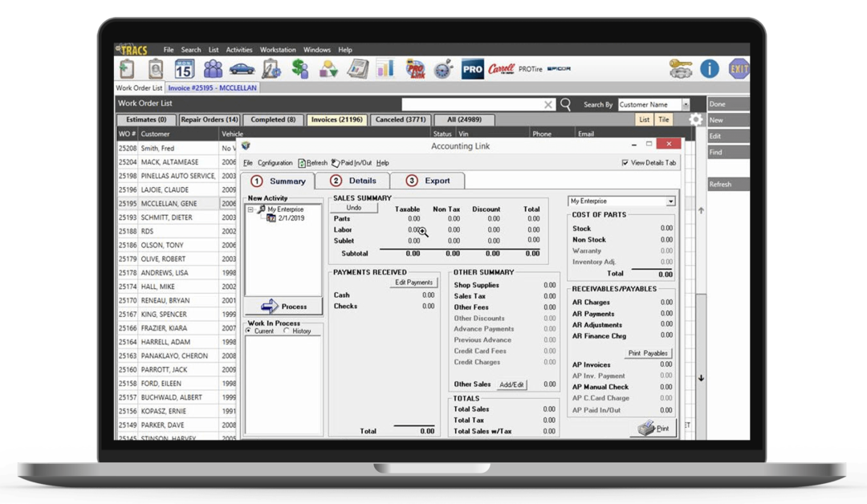The height and width of the screenshot is (504, 867).
Task: Open the vehicle lookup car icon
Action: 242,69
